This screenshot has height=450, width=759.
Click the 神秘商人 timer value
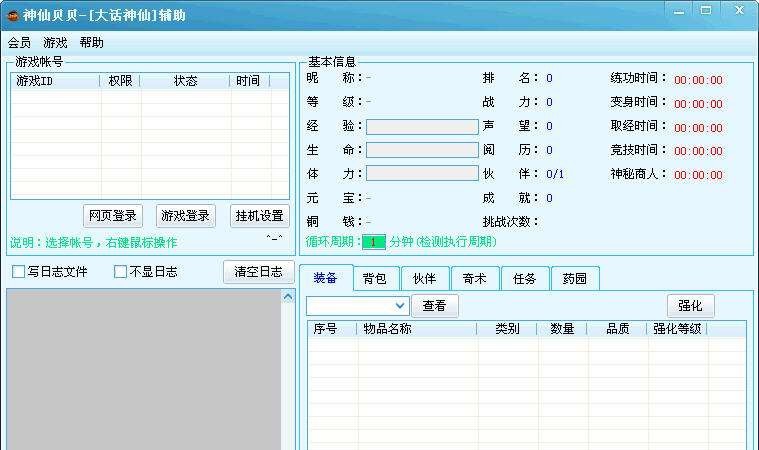point(698,175)
